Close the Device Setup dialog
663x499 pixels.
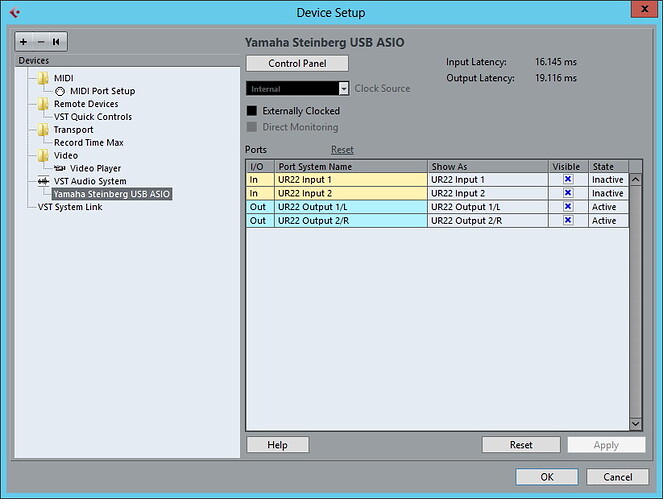point(644,8)
